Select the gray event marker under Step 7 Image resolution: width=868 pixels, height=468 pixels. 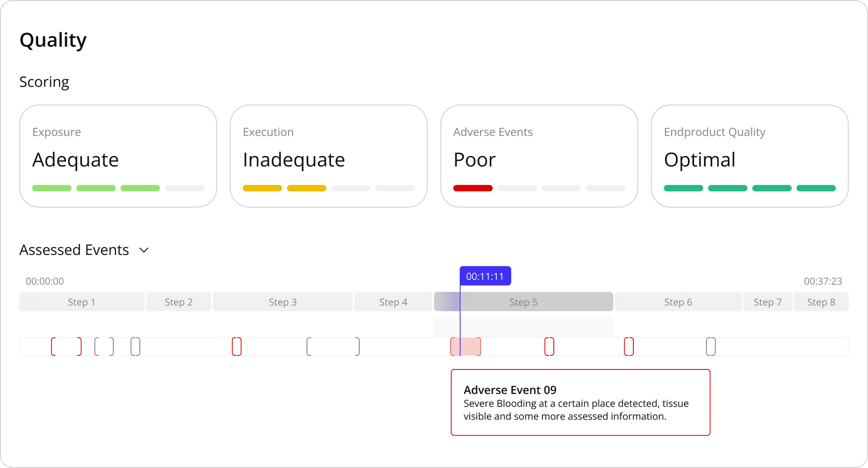tap(710, 346)
